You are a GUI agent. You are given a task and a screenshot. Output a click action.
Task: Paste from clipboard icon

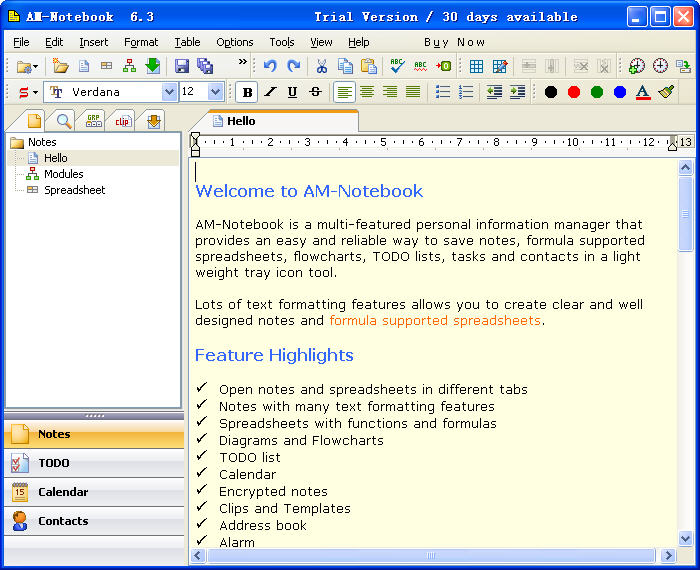click(369, 66)
